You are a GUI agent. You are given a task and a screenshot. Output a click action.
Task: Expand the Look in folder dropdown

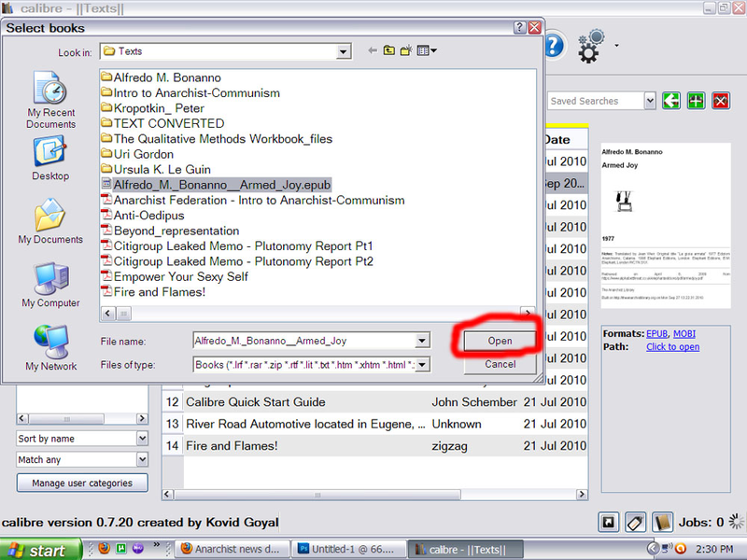[343, 51]
